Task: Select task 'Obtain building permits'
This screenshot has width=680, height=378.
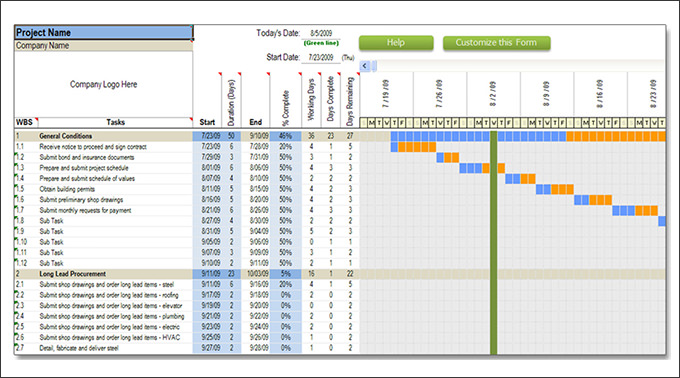Action: [x=67, y=189]
